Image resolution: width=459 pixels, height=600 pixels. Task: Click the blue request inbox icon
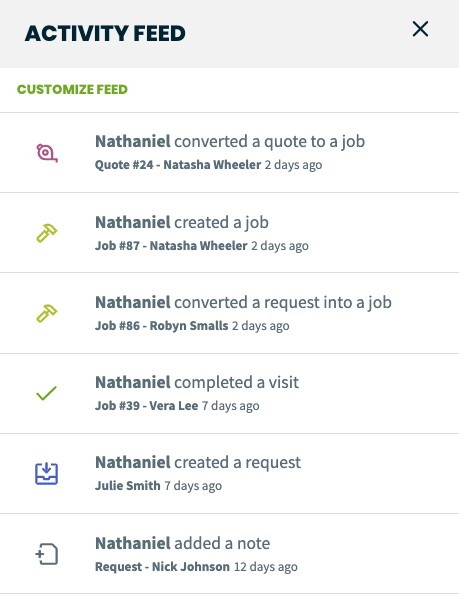tap(46, 474)
